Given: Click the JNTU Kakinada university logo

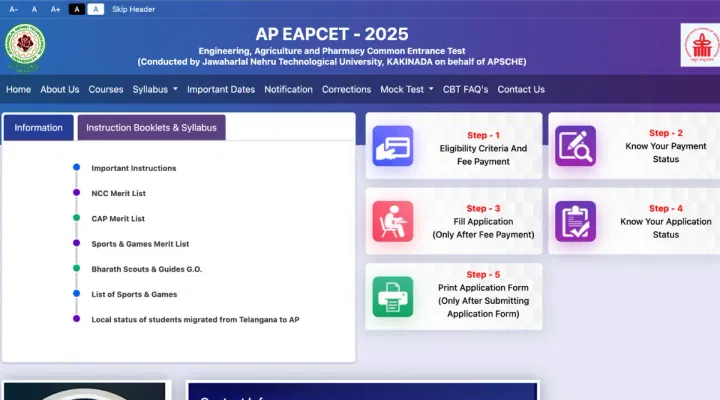Looking at the screenshot, I should point(25,45).
